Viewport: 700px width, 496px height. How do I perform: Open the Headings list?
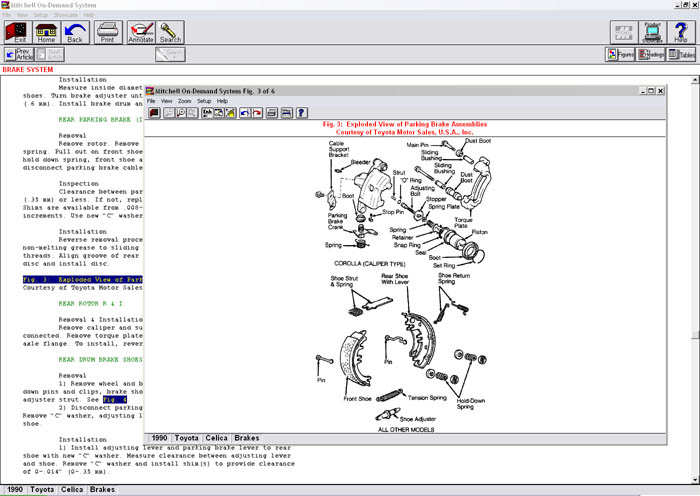tap(651, 54)
